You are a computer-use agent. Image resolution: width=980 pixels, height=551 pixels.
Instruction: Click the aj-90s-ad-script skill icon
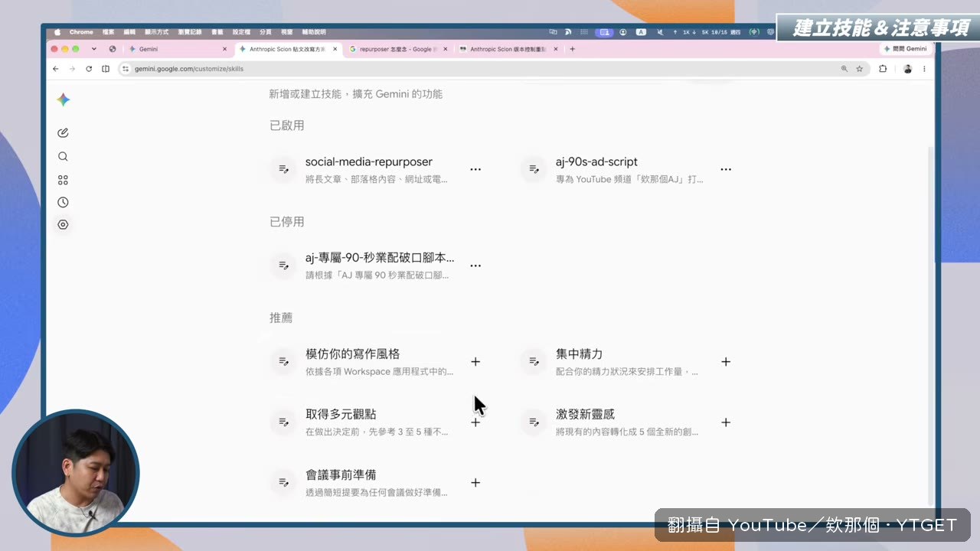534,169
